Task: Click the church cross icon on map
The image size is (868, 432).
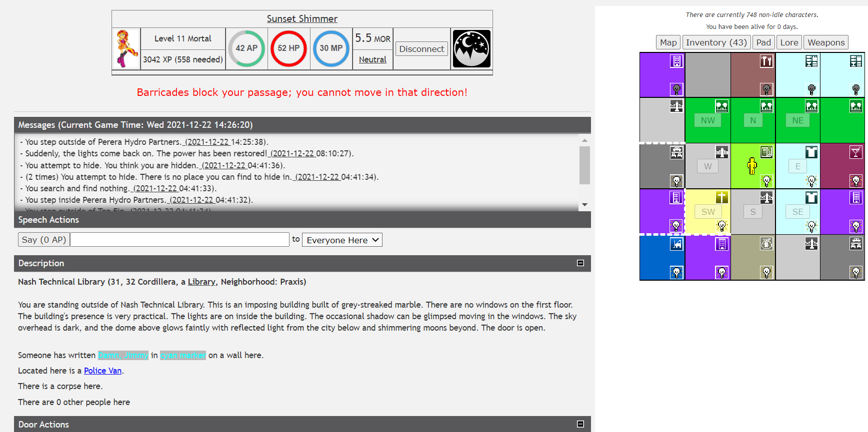Action: pos(721,197)
